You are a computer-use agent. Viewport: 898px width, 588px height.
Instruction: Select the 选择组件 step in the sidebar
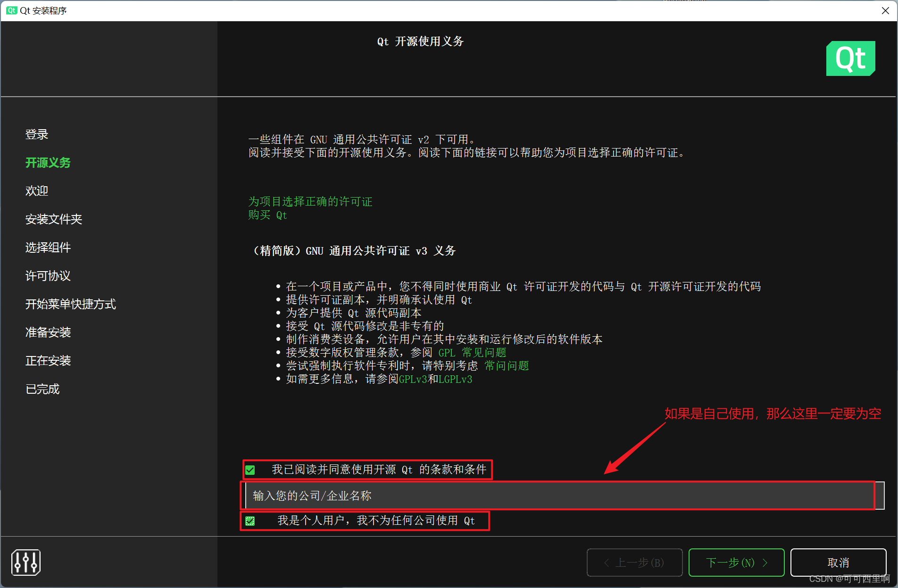coord(48,248)
